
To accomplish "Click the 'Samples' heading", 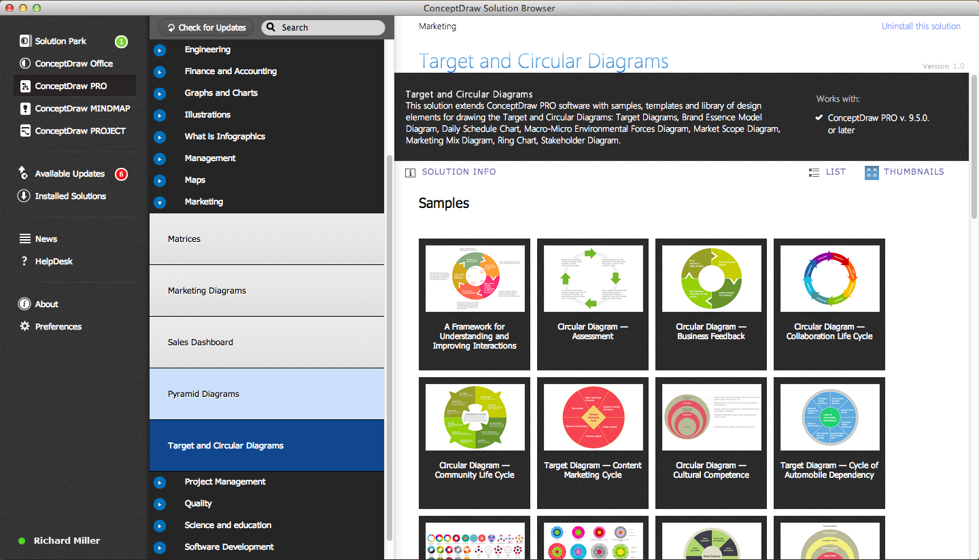I will pyautogui.click(x=444, y=203).
